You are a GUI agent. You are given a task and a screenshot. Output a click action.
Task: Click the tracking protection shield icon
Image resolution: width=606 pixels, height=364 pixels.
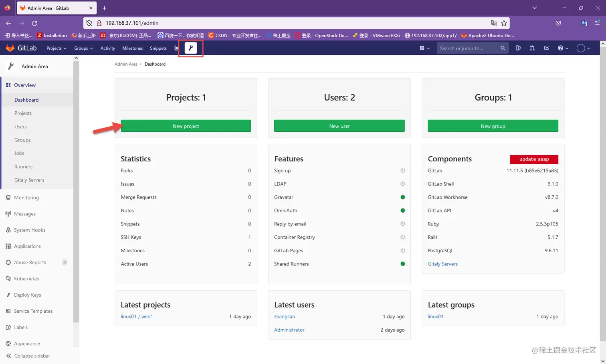click(x=89, y=23)
